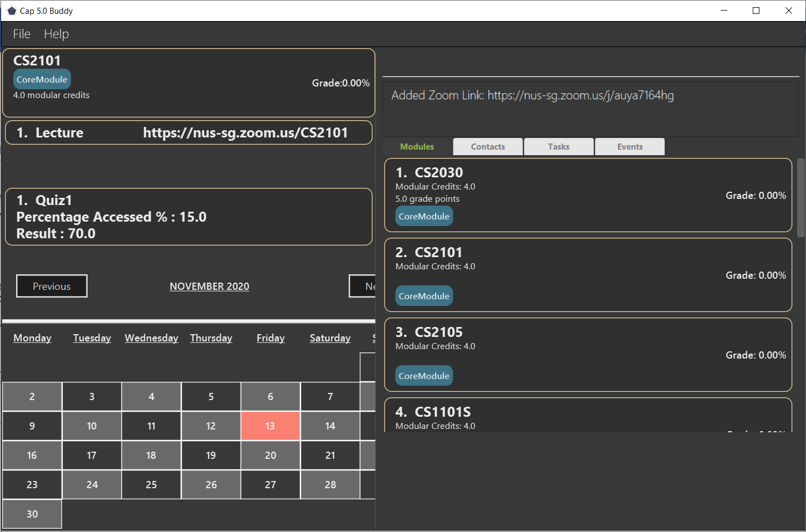Select day 28 on calendar

330,484
